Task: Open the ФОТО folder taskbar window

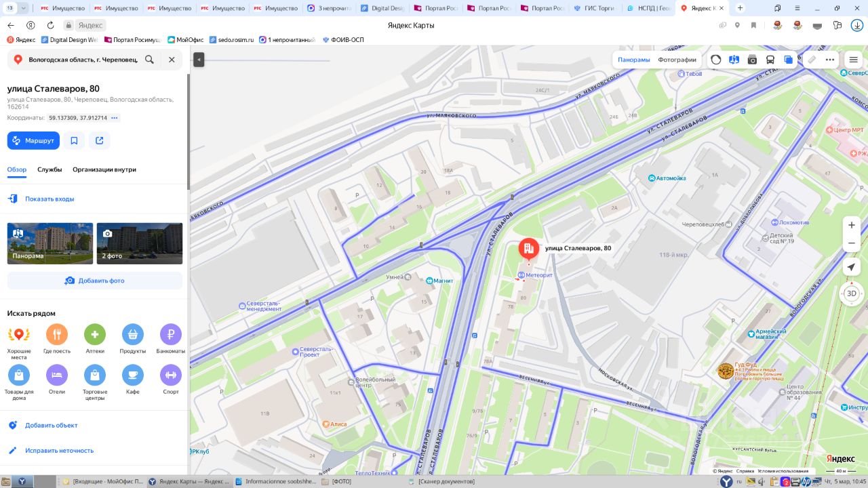Action: pyautogui.click(x=338, y=481)
